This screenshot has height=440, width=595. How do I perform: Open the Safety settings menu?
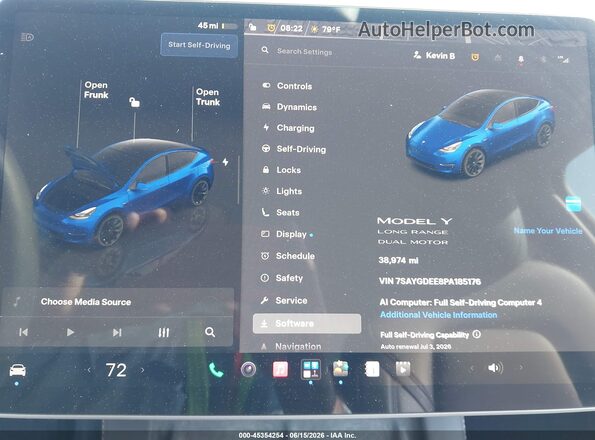point(282,278)
